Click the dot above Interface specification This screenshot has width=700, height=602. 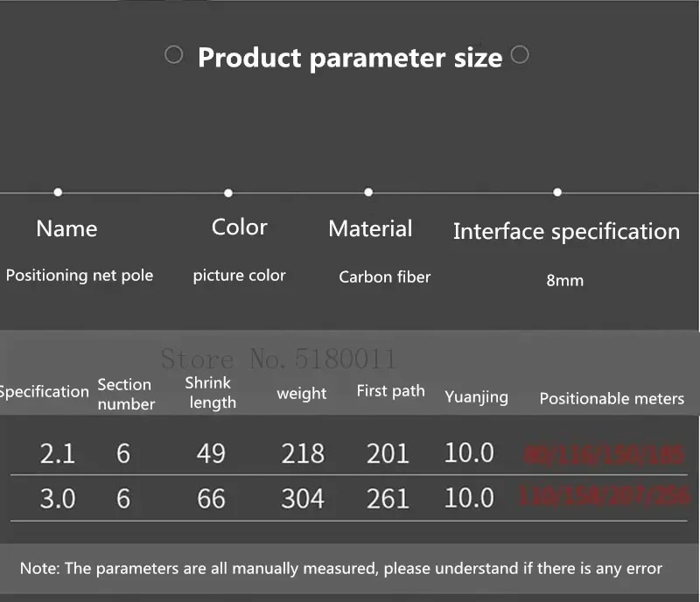pyautogui.click(x=557, y=192)
